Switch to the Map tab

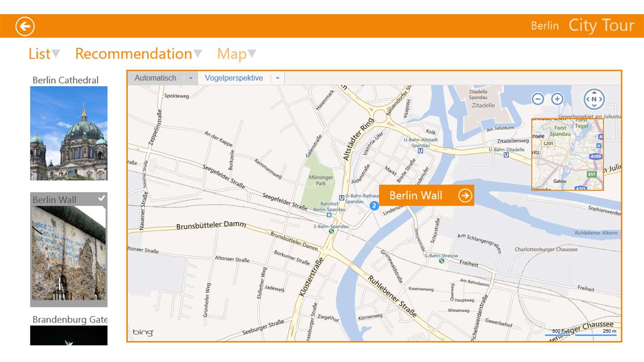point(232,54)
